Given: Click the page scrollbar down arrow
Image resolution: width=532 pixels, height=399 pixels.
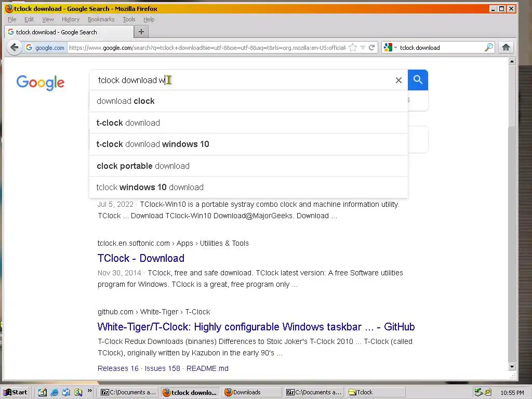Looking at the screenshot, I should (x=512, y=367).
